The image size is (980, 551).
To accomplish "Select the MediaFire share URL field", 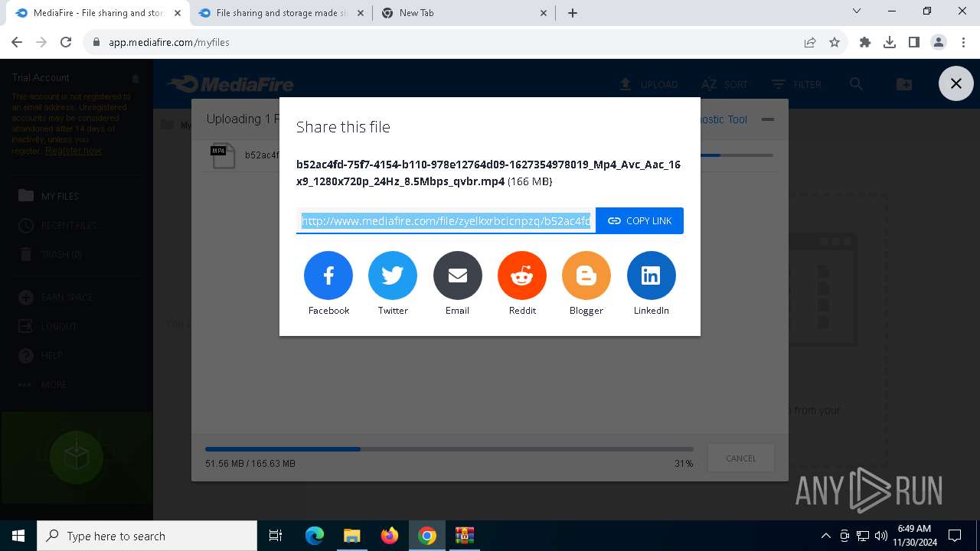I will click(x=446, y=220).
